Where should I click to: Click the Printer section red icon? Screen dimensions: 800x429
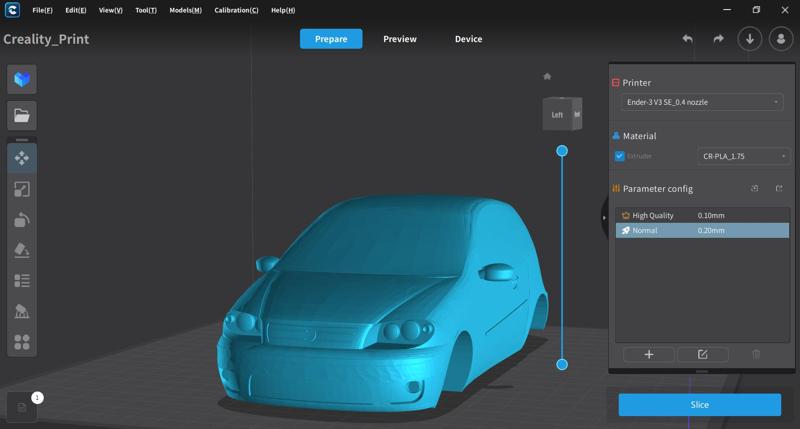(x=616, y=83)
